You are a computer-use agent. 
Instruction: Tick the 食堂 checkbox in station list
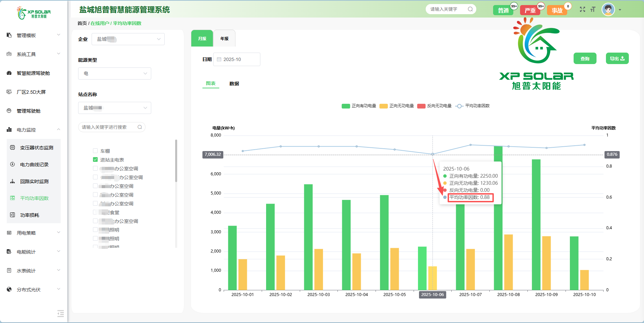(x=95, y=212)
